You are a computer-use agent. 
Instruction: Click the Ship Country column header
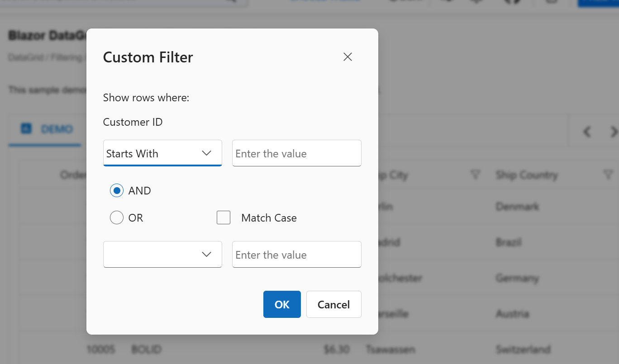(x=526, y=175)
